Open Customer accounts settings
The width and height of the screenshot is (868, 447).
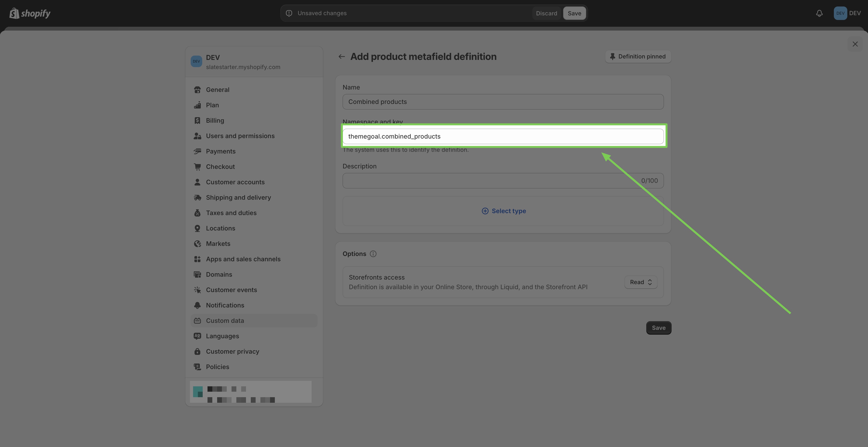(254, 182)
